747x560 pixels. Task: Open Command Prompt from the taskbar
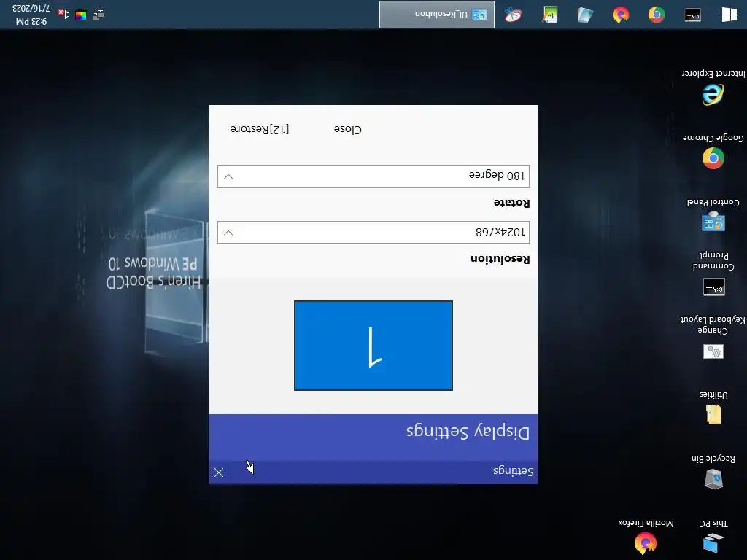[693, 15]
